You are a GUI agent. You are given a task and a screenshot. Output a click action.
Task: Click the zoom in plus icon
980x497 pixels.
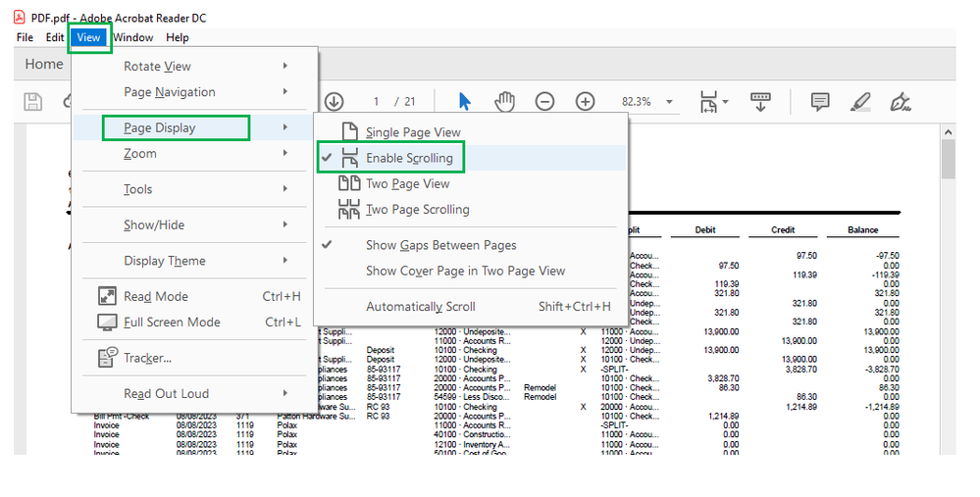(585, 101)
